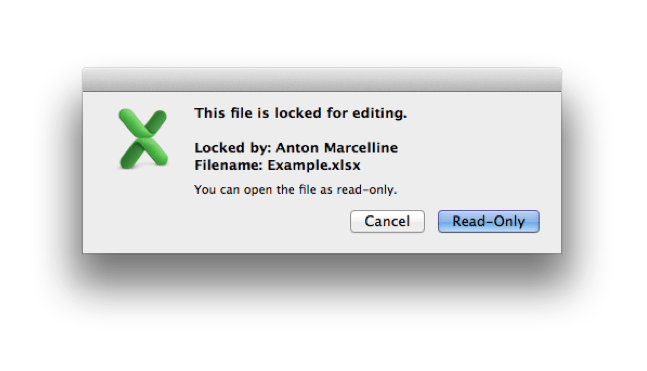Click the word 'locked' in the heading
This screenshot has height=371, width=647.
298,113
